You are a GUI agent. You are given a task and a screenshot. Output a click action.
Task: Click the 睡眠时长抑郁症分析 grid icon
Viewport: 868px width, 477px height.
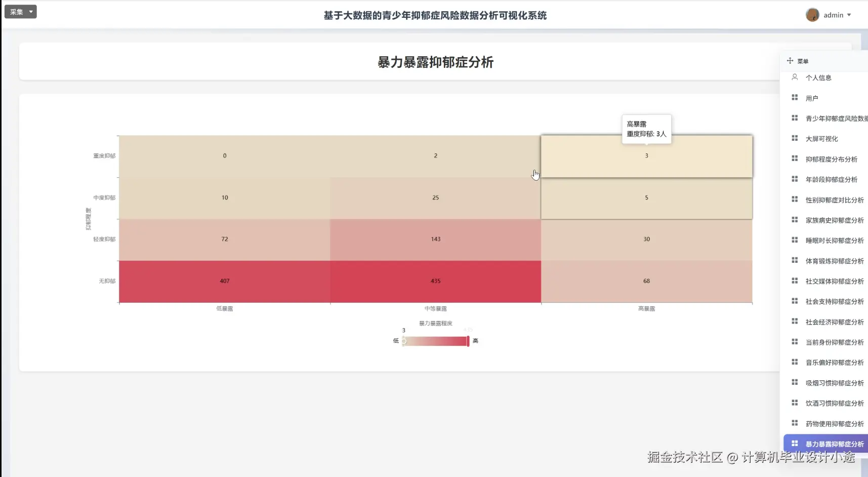(x=796, y=240)
